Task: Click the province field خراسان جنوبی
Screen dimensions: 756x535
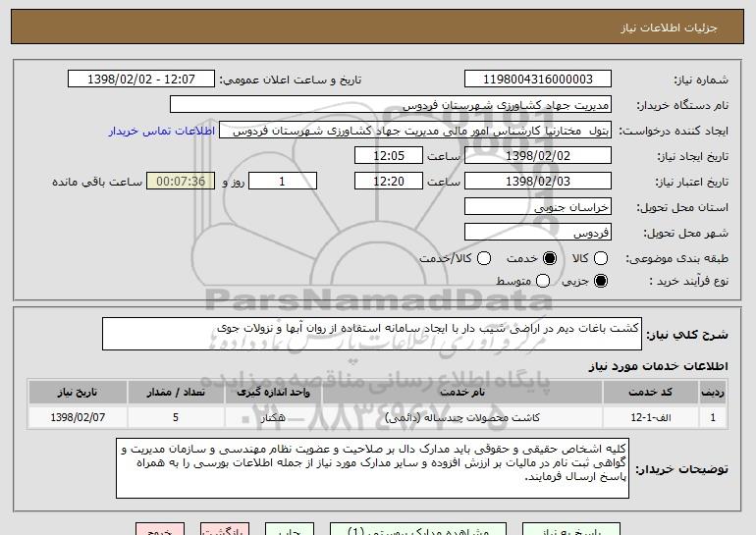Action: [x=538, y=207]
